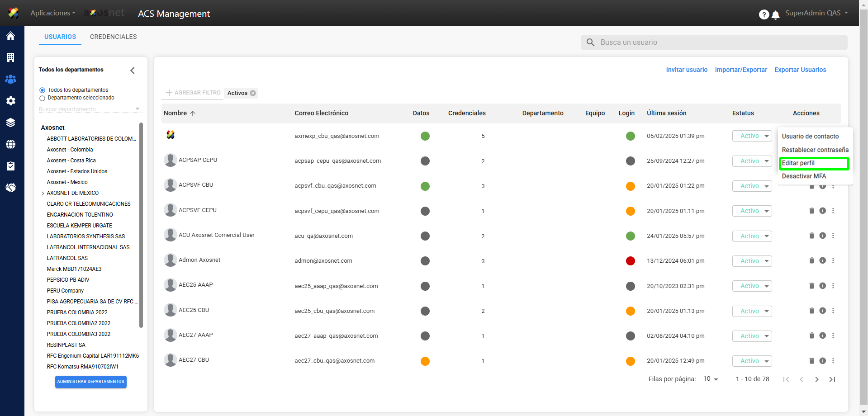
Task: Show info for AEC27 CBU user
Action: 822,361
